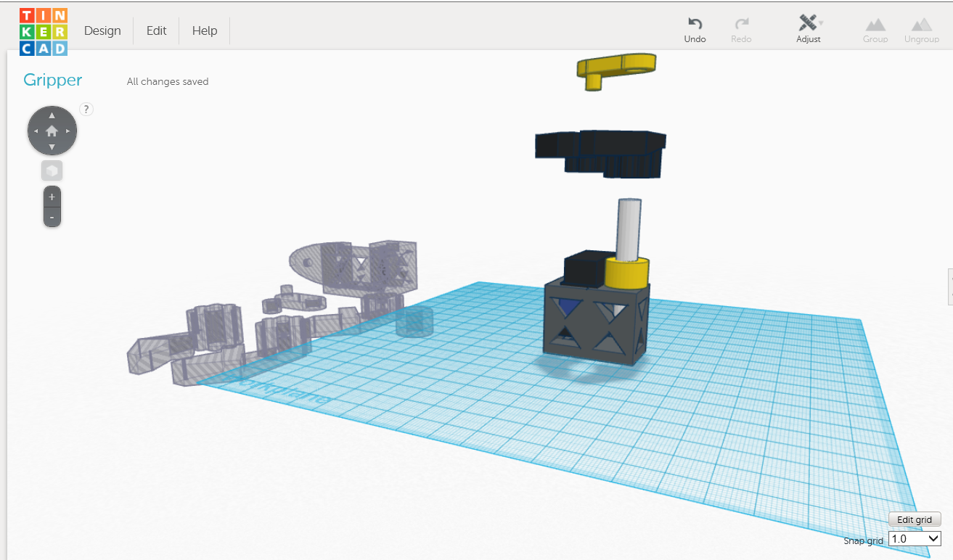Open the Edit menu
The width and height of the screenshot is (953, 560).
click(x=155, y=30)
